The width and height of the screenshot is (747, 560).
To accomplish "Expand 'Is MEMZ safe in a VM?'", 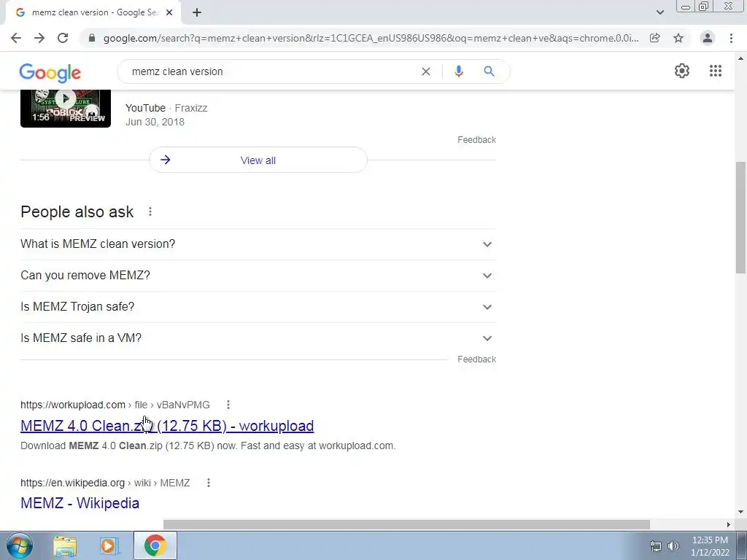I will coord(258,338).
